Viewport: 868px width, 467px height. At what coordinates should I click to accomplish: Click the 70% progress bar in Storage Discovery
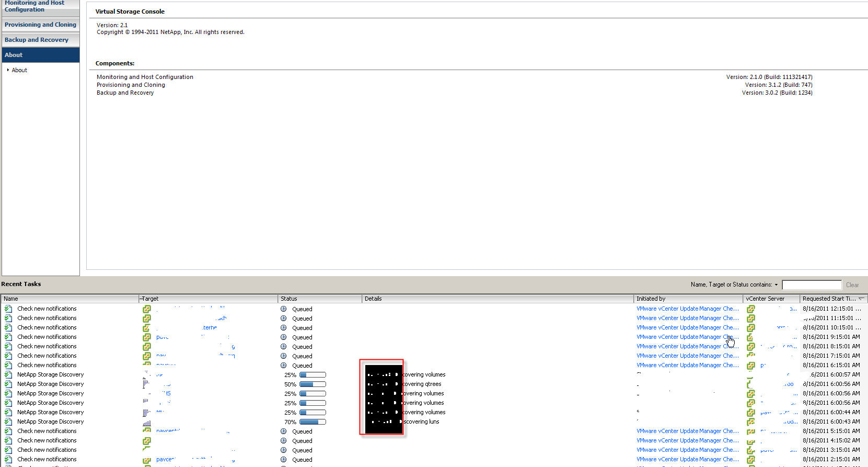click(x=313, y=422)
